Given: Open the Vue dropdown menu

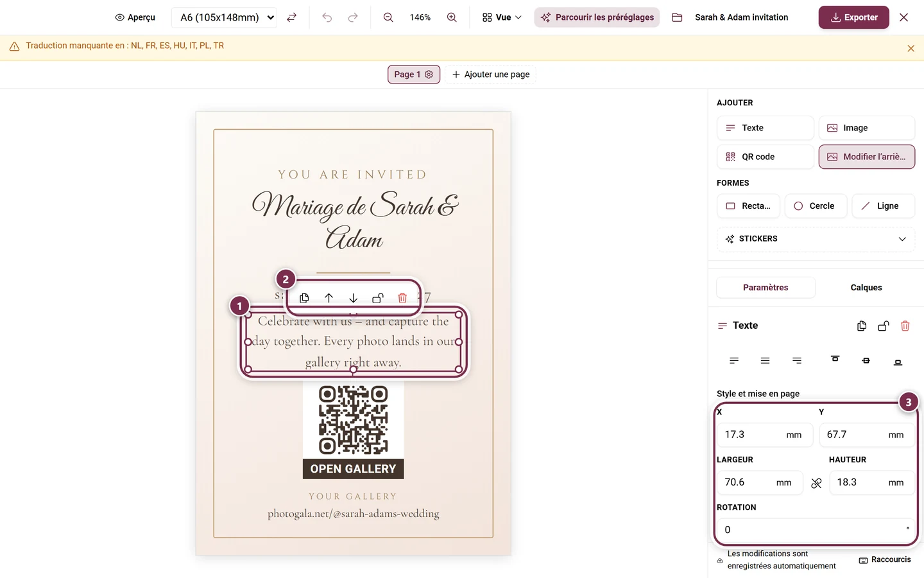Looking at the screenshot, I should point(502,17).
